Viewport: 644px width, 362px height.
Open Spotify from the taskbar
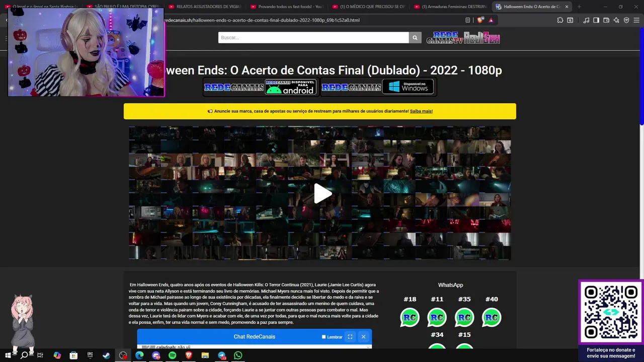click(x=172, y=355)
